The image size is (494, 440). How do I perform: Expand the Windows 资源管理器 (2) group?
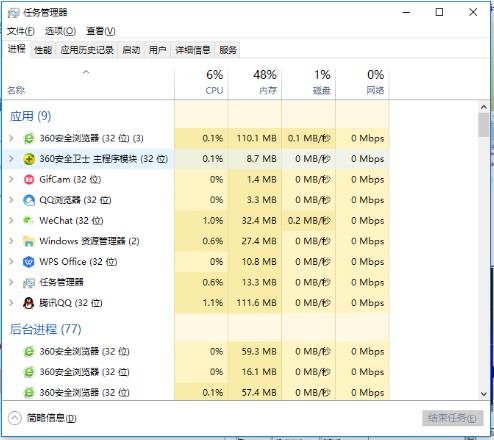(x=11, y=241)
